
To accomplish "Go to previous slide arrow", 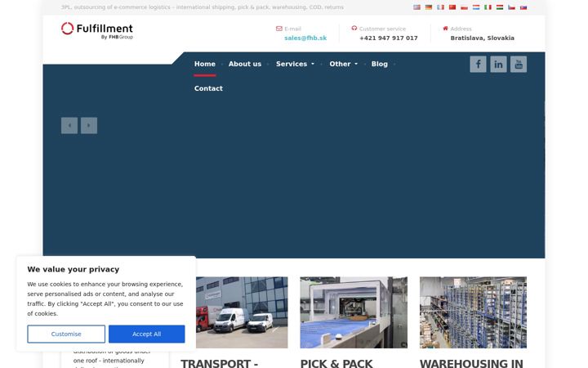I will [x=69, y=125].
